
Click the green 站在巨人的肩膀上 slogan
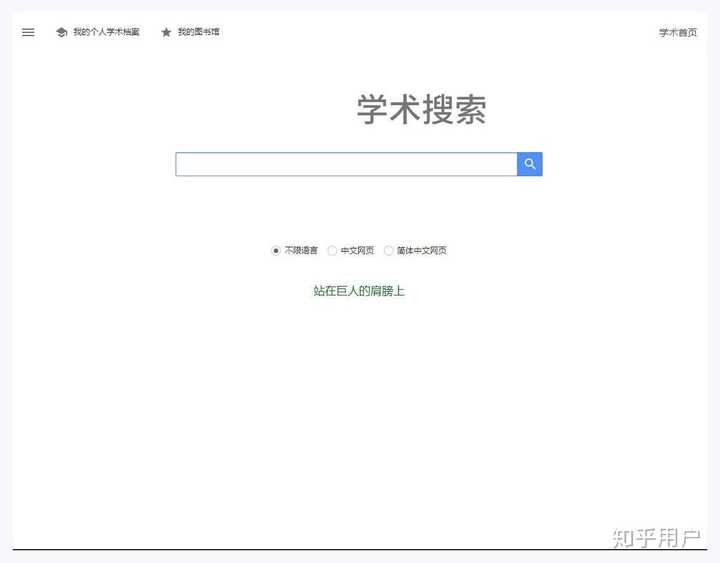(359, 291)
